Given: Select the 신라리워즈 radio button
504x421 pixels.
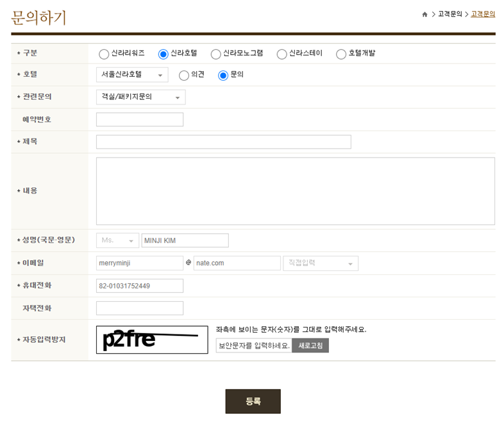Looking at the screenshot, I should [x=104, y=54].
